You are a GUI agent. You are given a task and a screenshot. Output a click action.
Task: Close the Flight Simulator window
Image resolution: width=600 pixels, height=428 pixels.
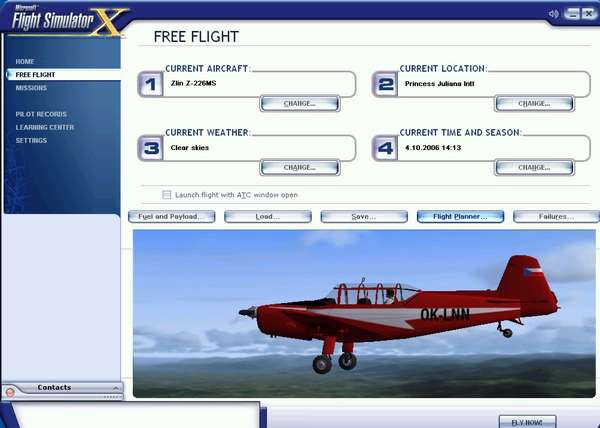coord(588,14)
